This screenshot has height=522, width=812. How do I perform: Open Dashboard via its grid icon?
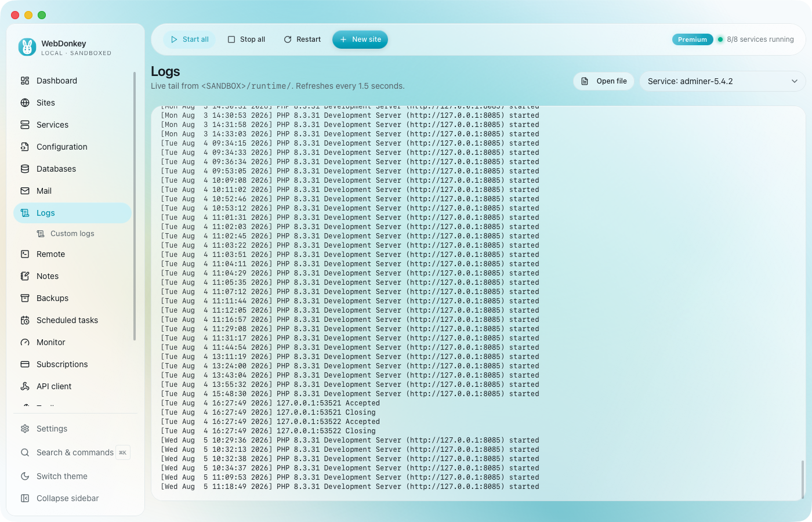[x=25, y=81]
